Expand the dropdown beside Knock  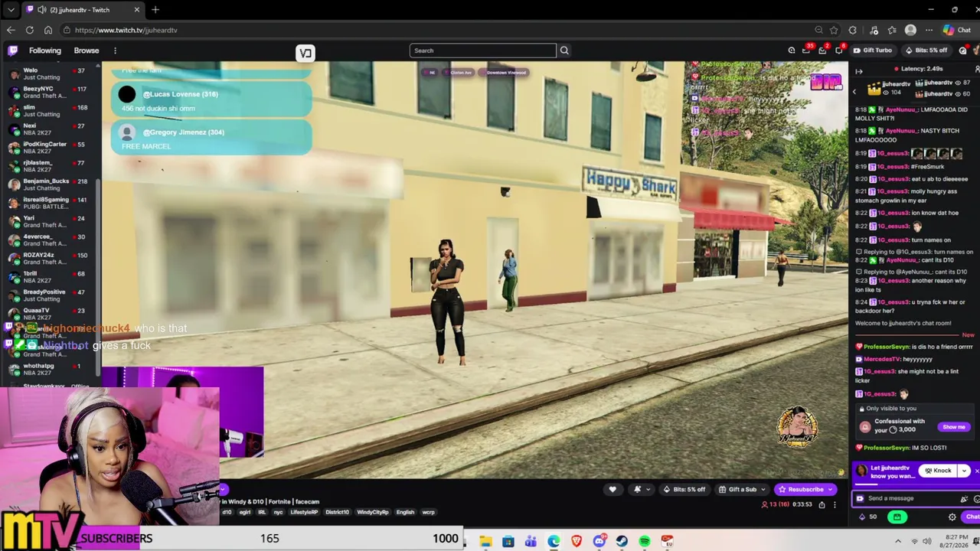tap(965, 471)
